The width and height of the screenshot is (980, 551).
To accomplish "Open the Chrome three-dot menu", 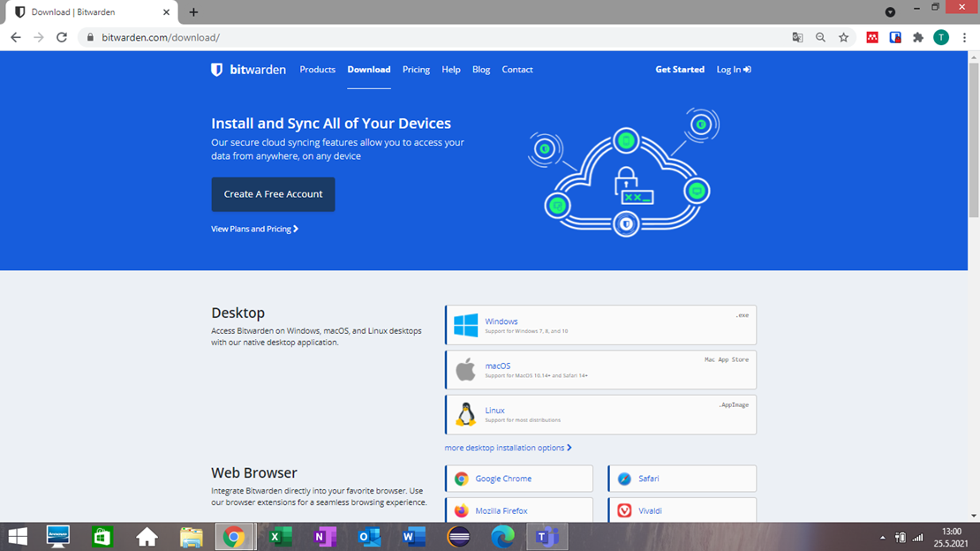I will click(964, 37).
